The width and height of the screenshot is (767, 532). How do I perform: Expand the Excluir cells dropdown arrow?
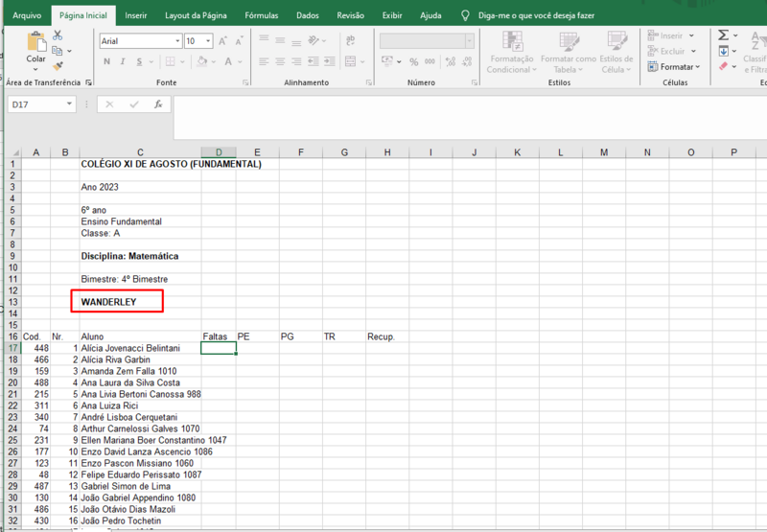coord(693,51)
